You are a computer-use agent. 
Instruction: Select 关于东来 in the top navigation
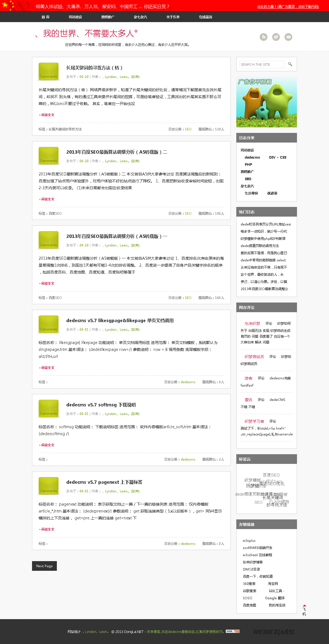click(173, 17)
